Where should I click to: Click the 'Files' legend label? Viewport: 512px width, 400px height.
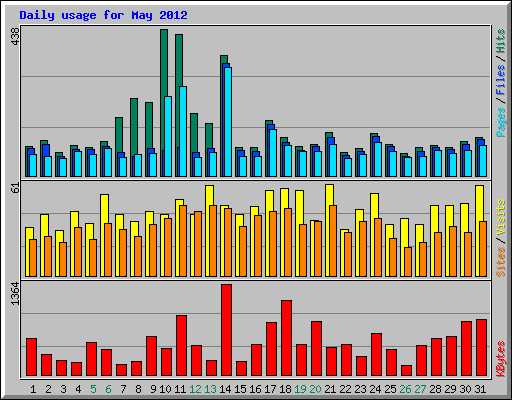coord(501,79)
